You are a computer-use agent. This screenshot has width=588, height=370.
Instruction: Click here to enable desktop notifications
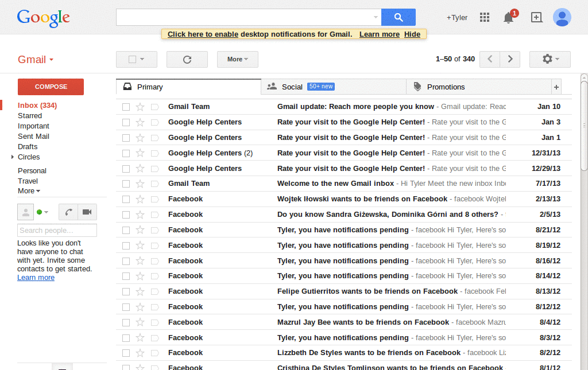[x=203, y=34]
